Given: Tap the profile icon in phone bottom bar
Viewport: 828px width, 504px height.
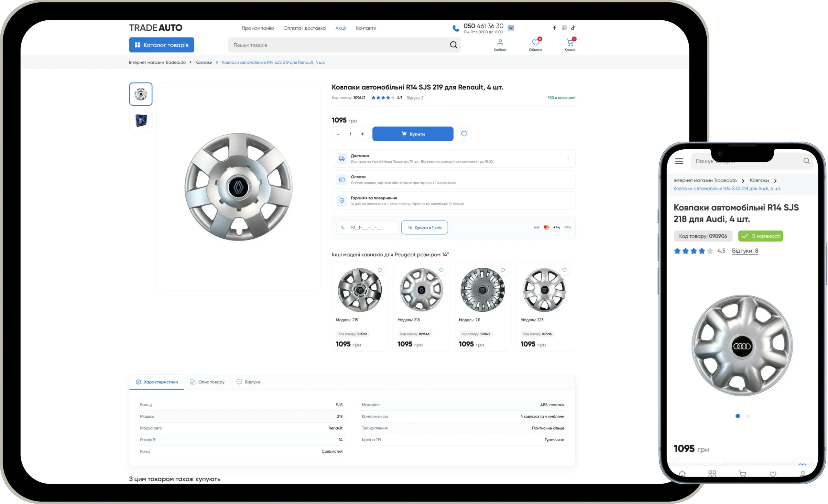Looking at the screenshot, I should (803, 473).
